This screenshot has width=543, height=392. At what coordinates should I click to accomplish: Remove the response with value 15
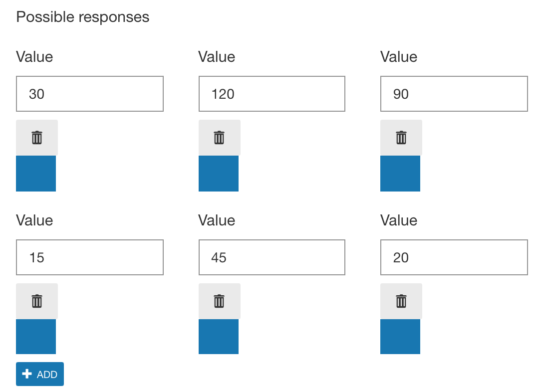click(x=37, y=301)
